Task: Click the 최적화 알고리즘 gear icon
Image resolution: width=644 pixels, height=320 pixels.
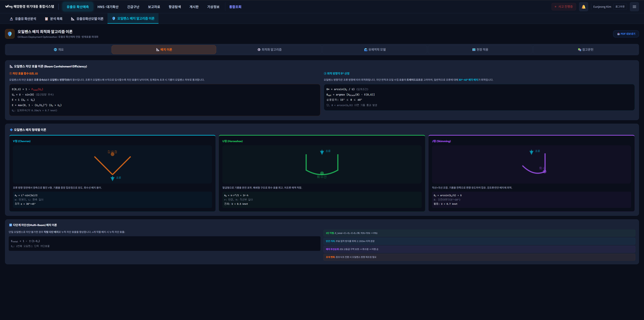Action: point(259,50)
